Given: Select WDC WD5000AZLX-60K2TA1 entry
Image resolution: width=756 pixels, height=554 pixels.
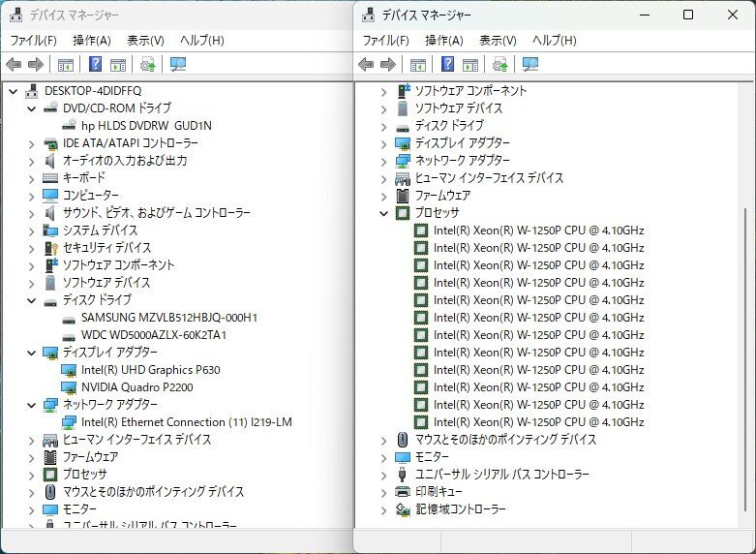Looking at the screenshot, I should (154, 335).
